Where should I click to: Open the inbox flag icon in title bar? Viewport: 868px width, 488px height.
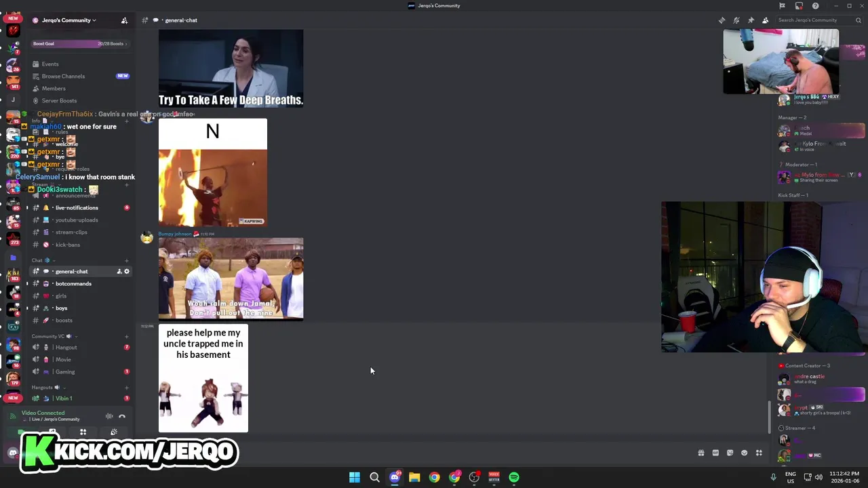click(782, 5)
